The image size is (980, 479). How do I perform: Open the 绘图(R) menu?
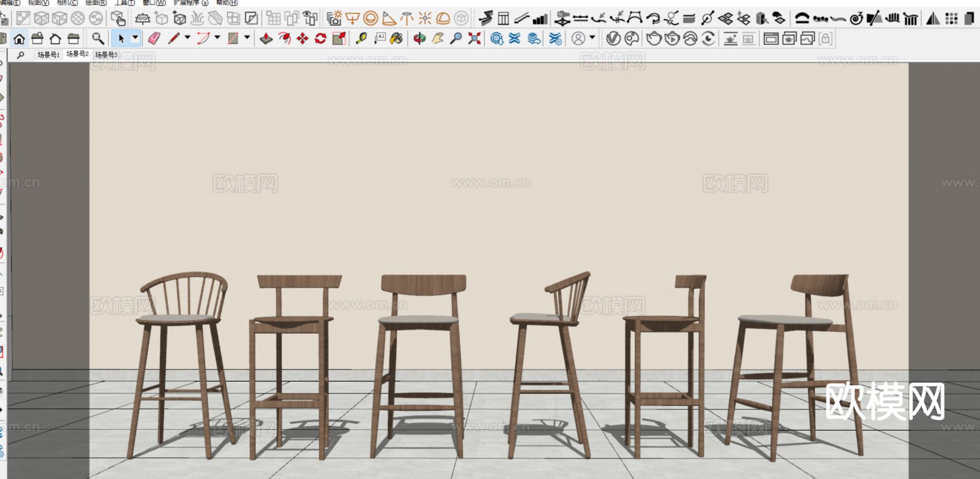pyautogui.click(x=96, y=3)
